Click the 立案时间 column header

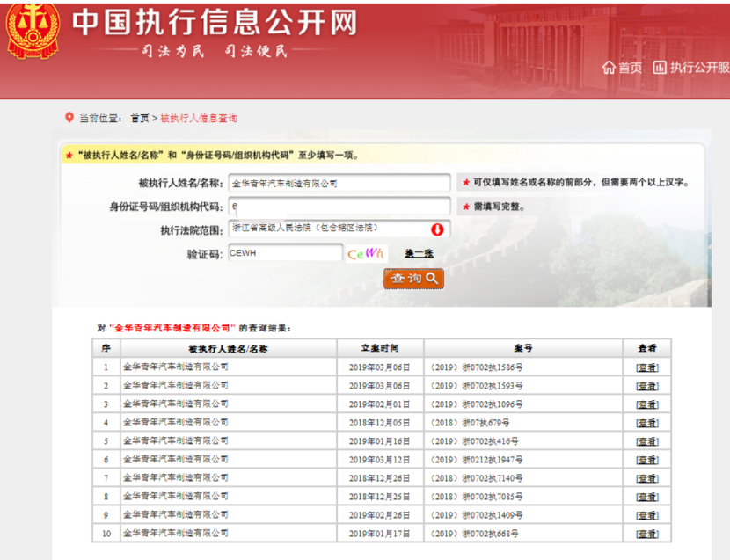380,348
